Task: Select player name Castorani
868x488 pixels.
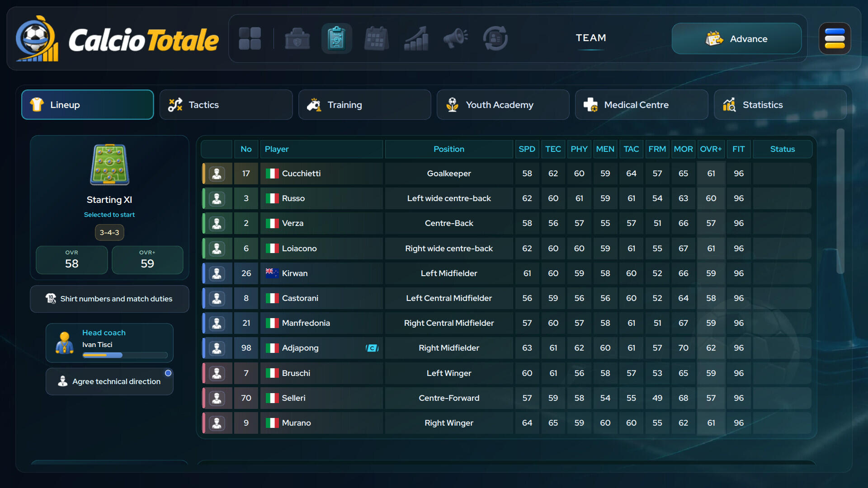Action: [x=300, y=298]
